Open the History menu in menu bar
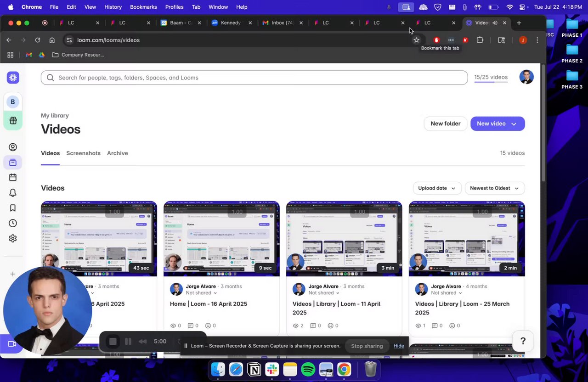 coord(113,7)
